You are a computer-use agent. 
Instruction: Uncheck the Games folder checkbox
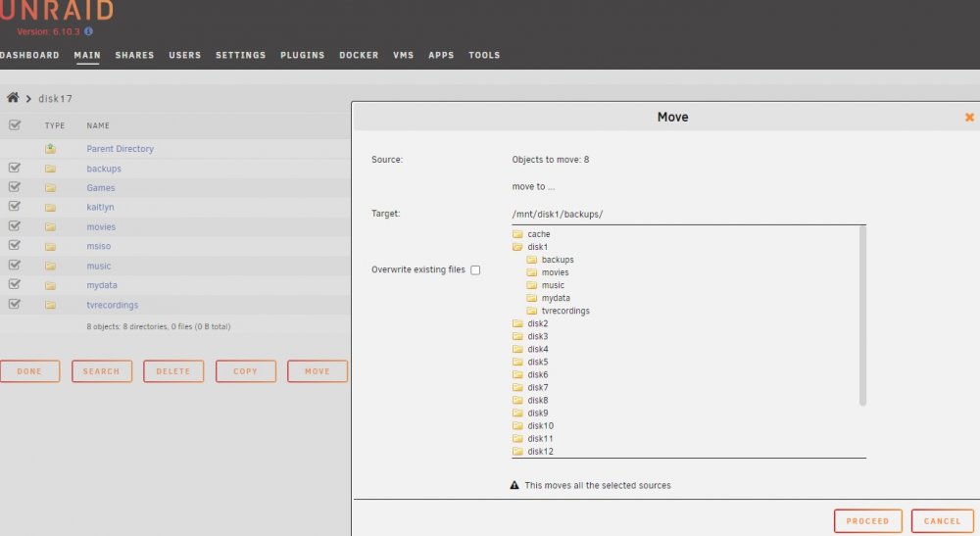coord(15,187)
